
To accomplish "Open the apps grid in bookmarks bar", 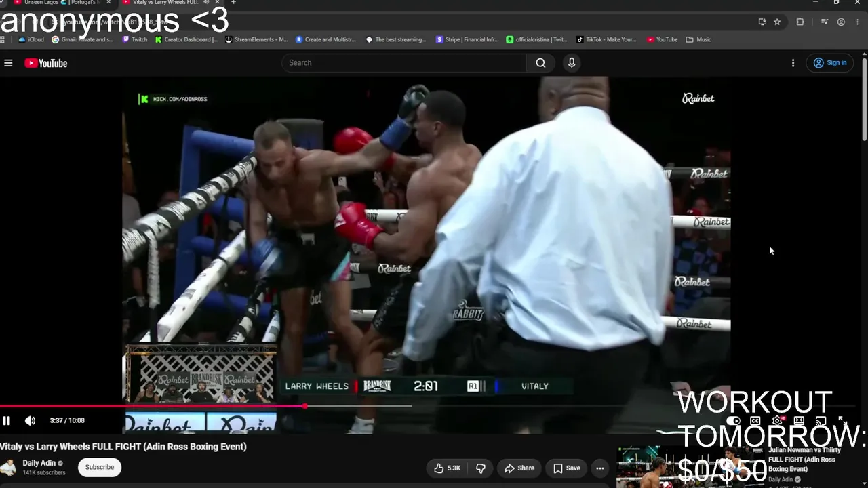I will (3, 39).
